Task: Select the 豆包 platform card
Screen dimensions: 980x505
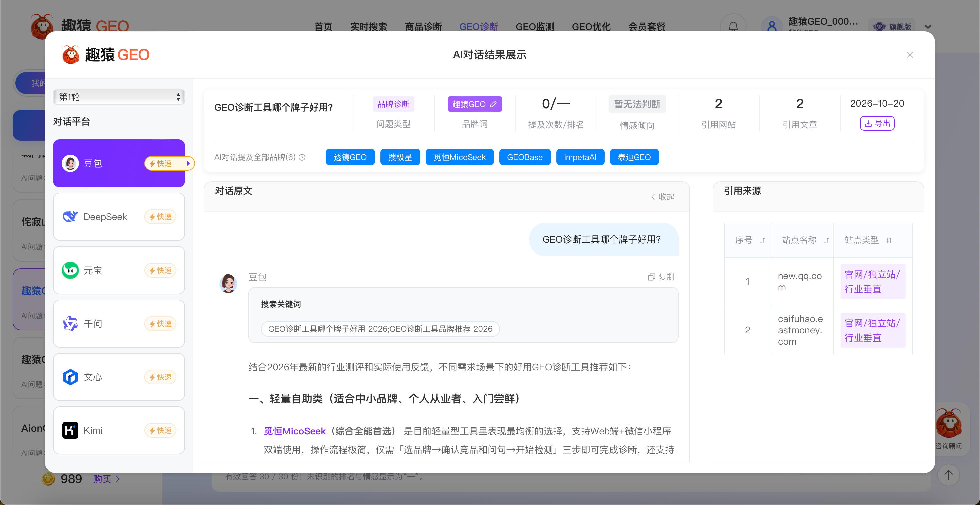Action: [119, 163]
